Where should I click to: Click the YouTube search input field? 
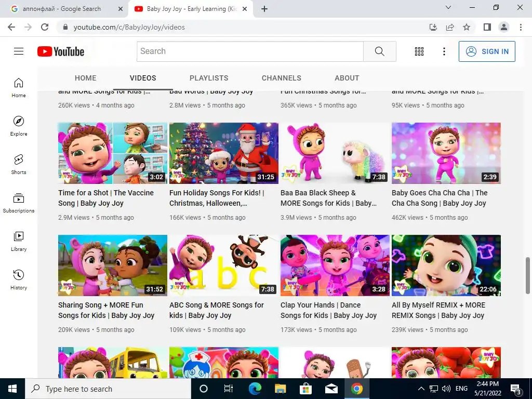pos(250,51)
